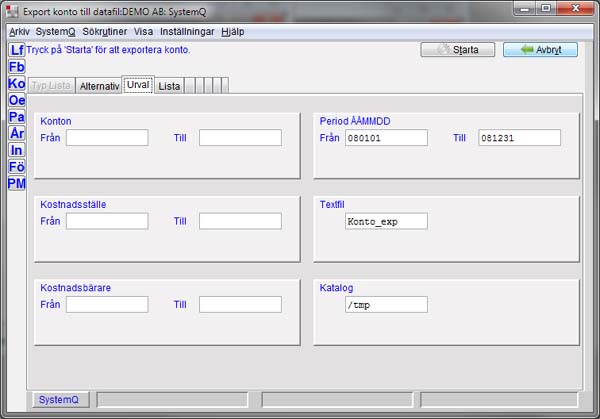Select the Katalog field containing /tmp
Image resolution: width=600 pixels, height=419 pixels.
tap(385, 304)
